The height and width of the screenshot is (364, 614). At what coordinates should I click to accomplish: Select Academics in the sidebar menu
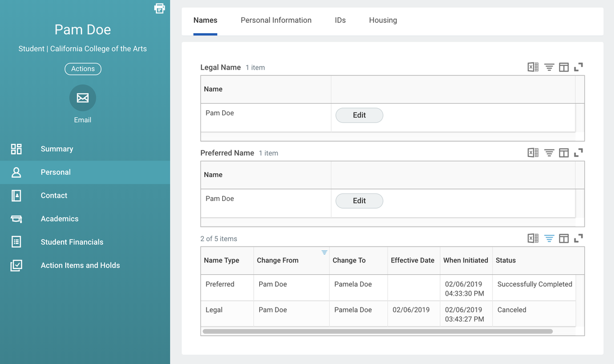85,219
